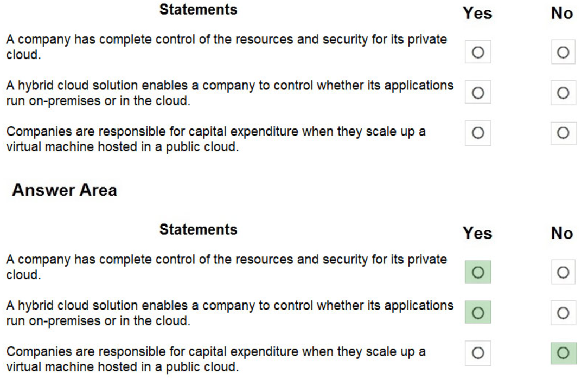
Task: Select Yes for private cloud statement in top section
Action: pyautogui.click(x=478, y=52)
